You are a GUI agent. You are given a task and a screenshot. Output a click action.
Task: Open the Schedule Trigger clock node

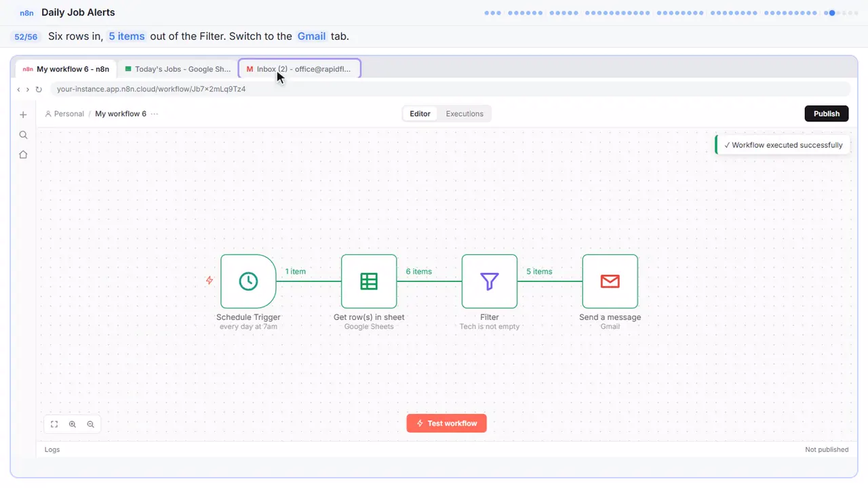pos(248,281)
